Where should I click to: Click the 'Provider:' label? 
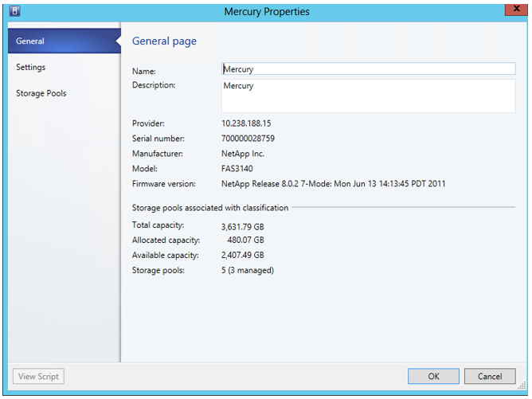coord(148,123)
